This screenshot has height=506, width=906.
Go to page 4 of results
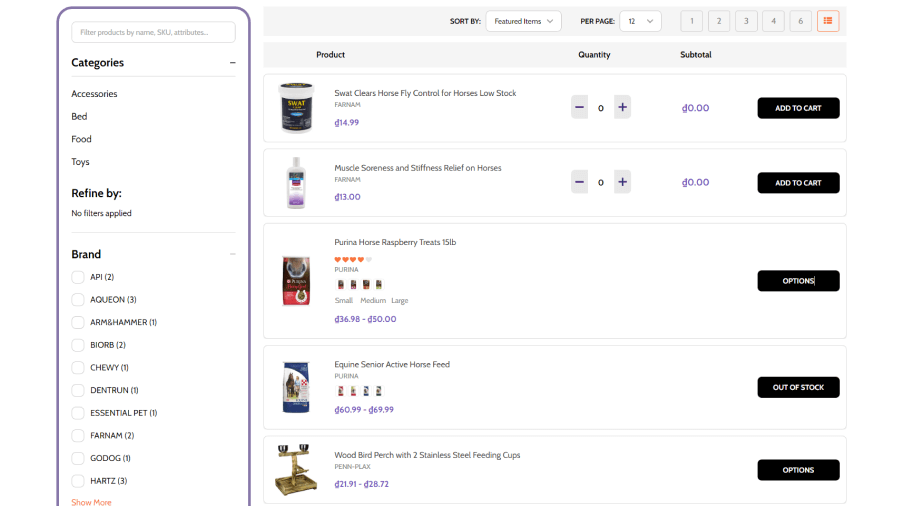click(773, 21)
